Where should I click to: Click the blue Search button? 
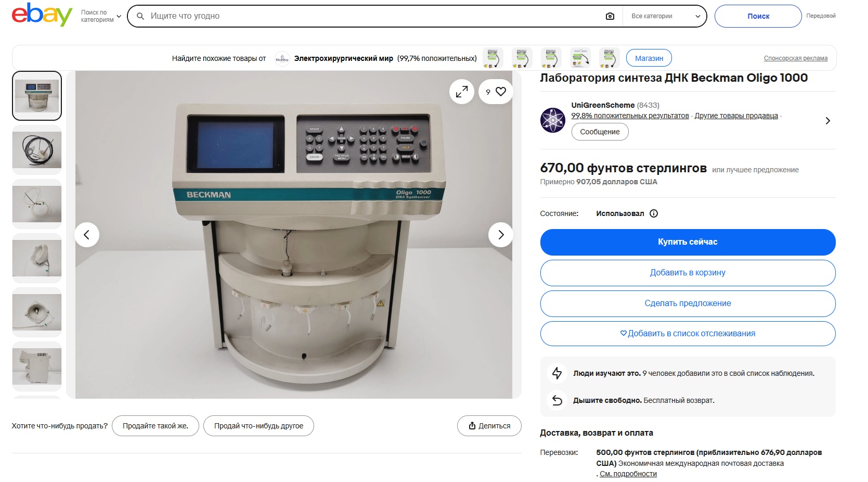pos(758,16)
